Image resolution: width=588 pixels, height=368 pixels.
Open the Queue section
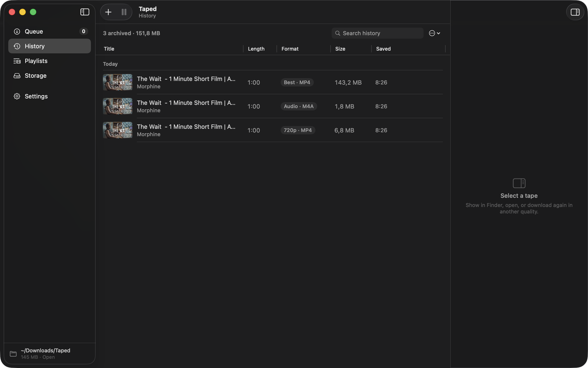(x=50, y=32)
